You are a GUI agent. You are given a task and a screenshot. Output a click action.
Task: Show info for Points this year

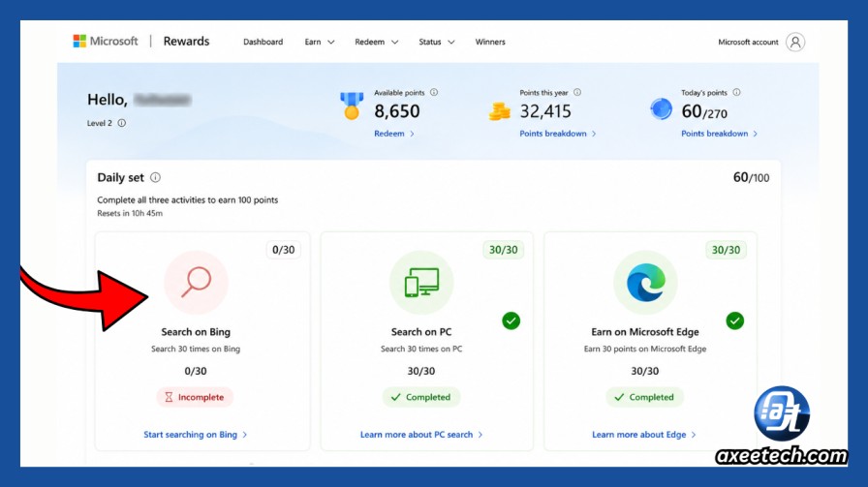[577, 92]
